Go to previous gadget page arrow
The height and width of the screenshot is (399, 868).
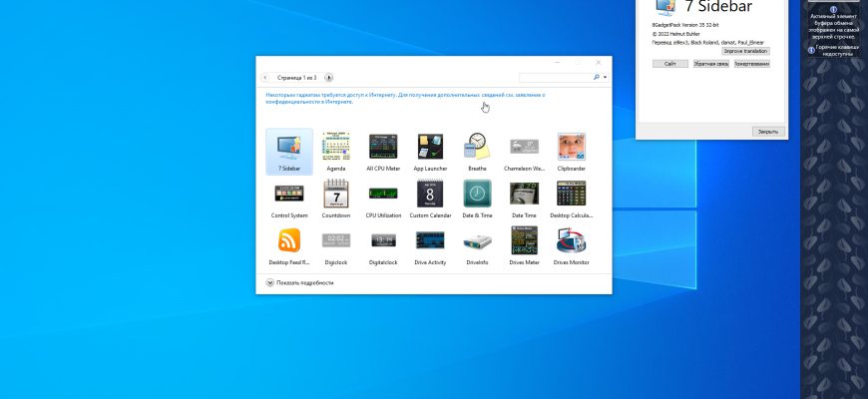click(x=265, y=78)
